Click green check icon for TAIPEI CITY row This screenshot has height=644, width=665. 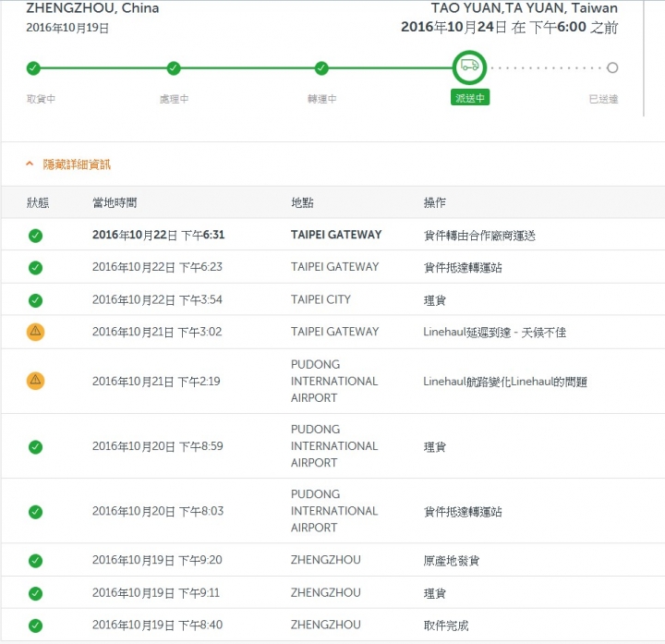[36, 300]
